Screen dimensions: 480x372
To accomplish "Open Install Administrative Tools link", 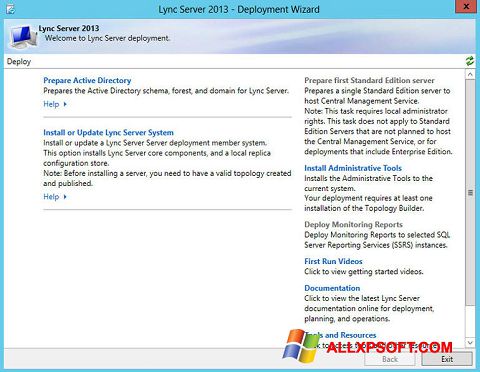I will (353, 168).
